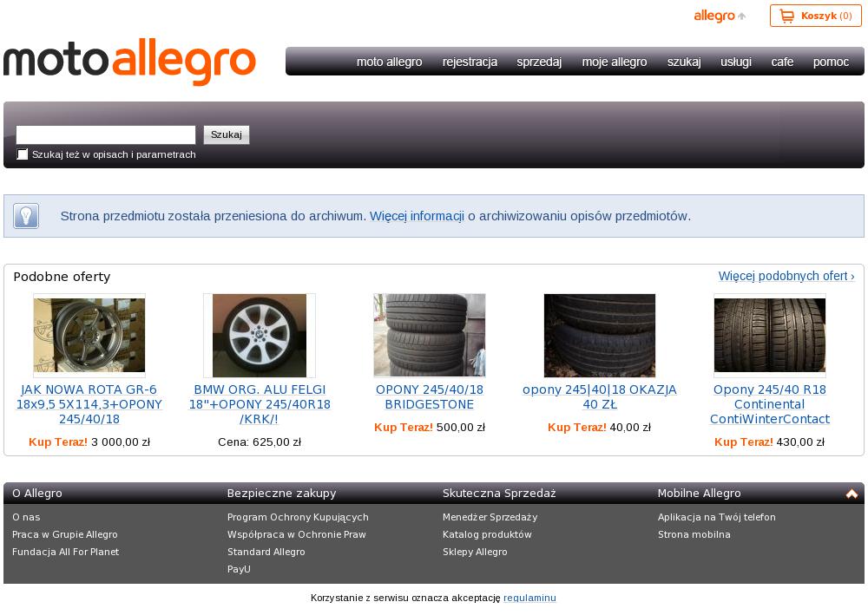Enable Szukaj też w opisach i parametrach
This screenshot has width=868, height=615.
pyautogui.click(x=23, y=154)
